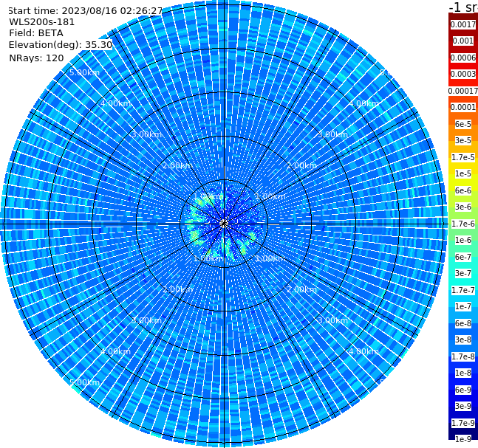The image size is (478, 448).
Task: Click the yellow 1e-5 colorbar label
Action: tap(463, 173)
